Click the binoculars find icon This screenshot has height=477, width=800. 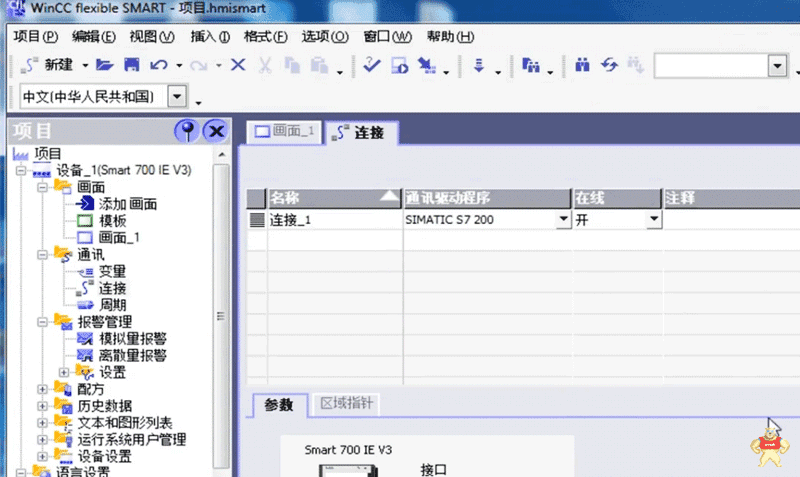pos(582,65)
